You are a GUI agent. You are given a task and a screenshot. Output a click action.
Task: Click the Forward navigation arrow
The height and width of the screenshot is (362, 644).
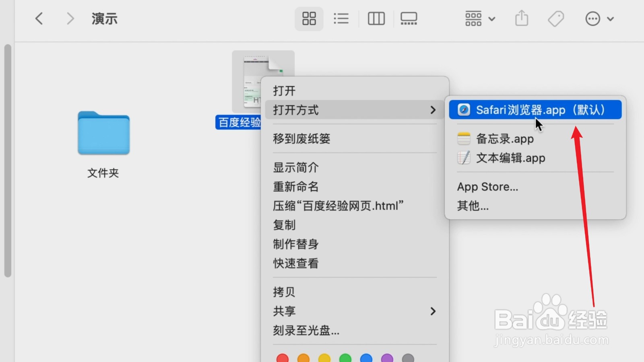coord(70,19)
